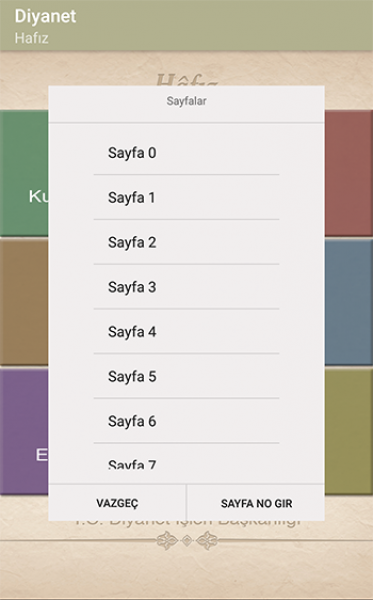The image size is (373, 600).
Task: Tap the purple tile on the left
Action: coord(24,431)
